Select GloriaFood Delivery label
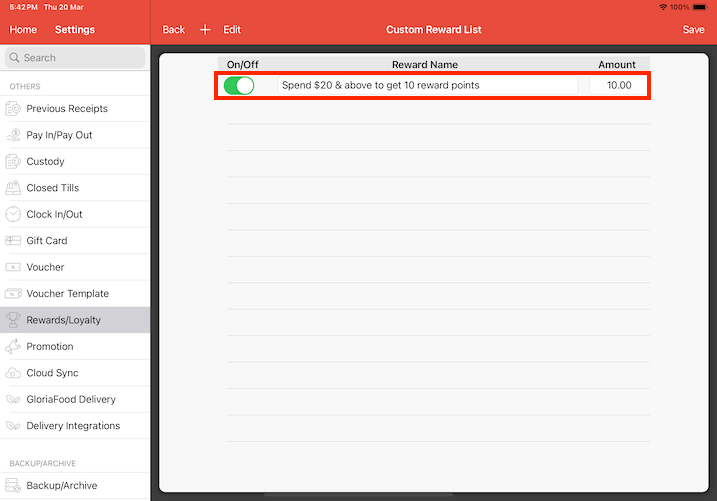 pos(71,400)
